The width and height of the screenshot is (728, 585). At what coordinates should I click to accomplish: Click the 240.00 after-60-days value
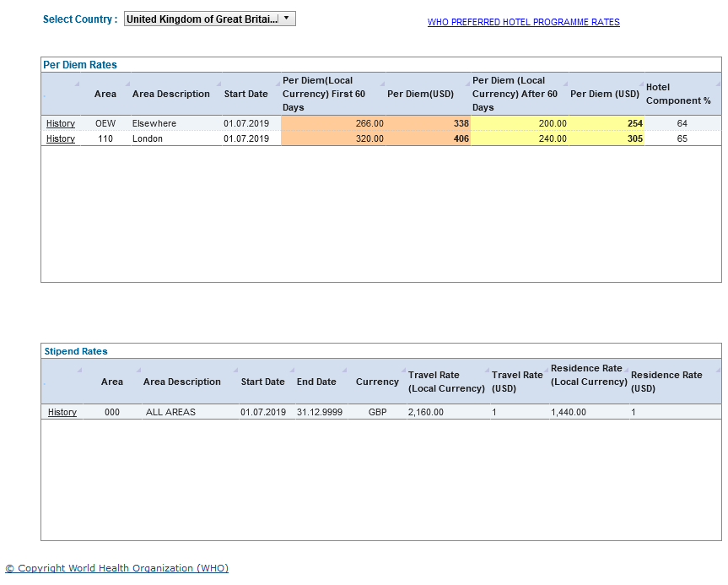(553, 139)
